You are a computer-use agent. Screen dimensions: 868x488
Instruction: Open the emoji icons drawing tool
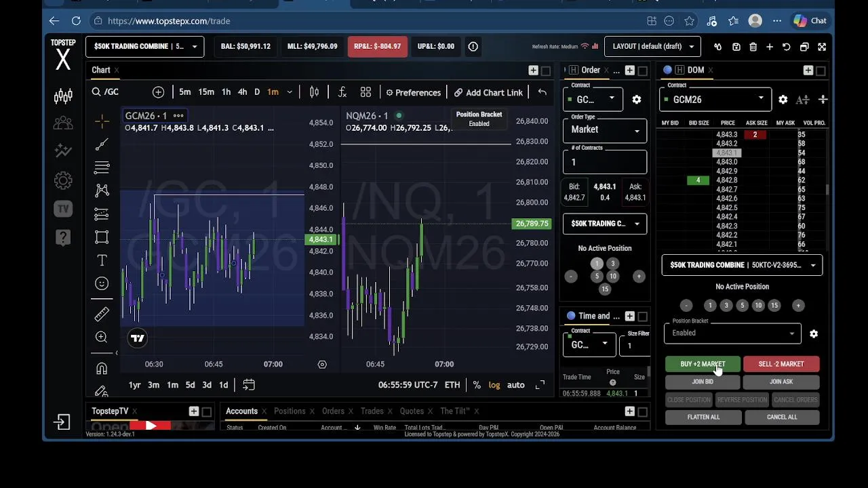tap(102, 283)
